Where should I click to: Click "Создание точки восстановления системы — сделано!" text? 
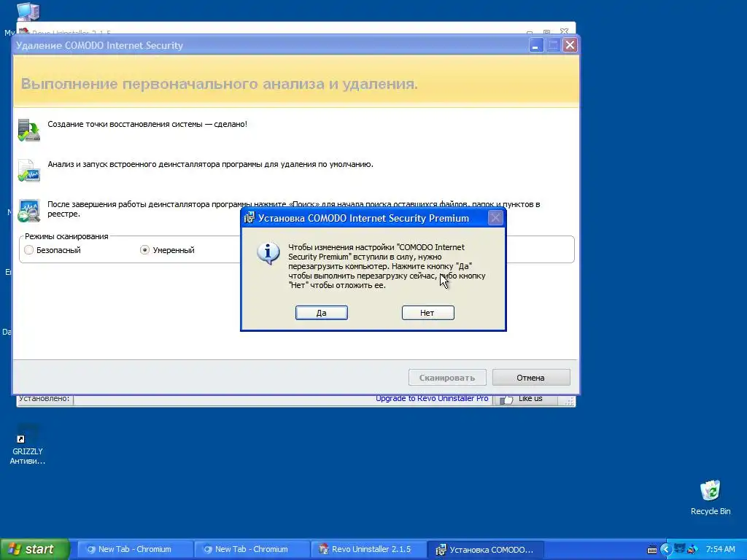147,124
